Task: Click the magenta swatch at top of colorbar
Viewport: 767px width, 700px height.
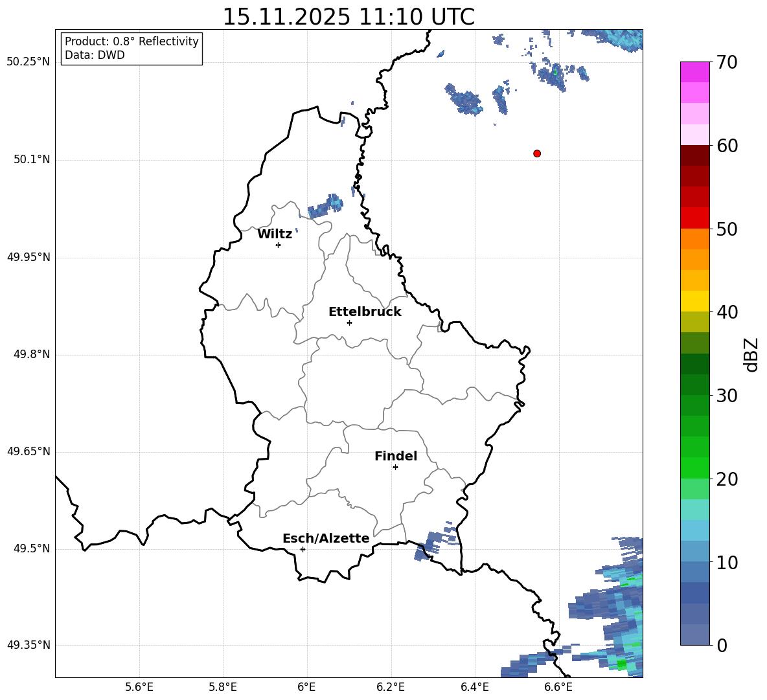Action: pos(694,72)
